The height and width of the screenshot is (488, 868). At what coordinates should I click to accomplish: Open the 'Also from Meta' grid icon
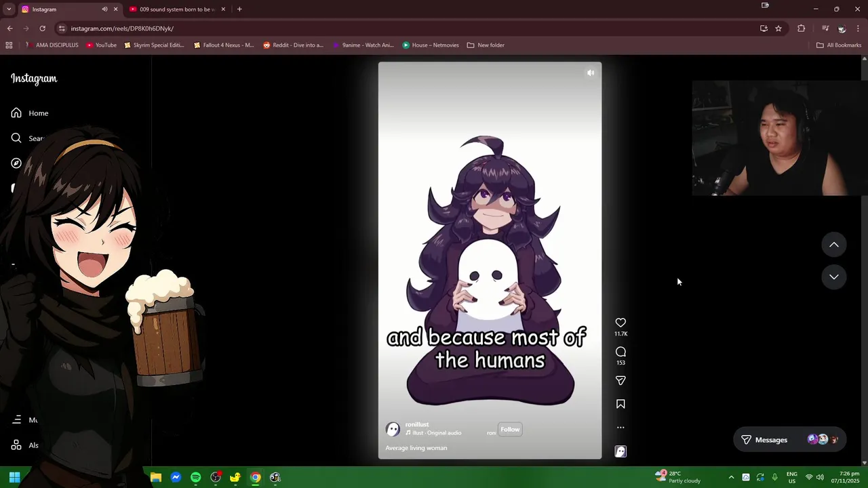(x=17, y=445)
